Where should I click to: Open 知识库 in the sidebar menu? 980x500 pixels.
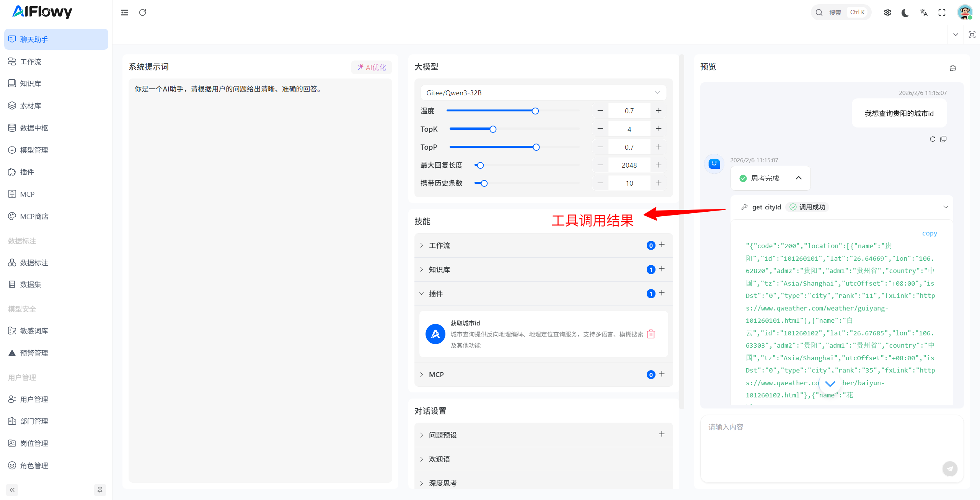(31, 83)
